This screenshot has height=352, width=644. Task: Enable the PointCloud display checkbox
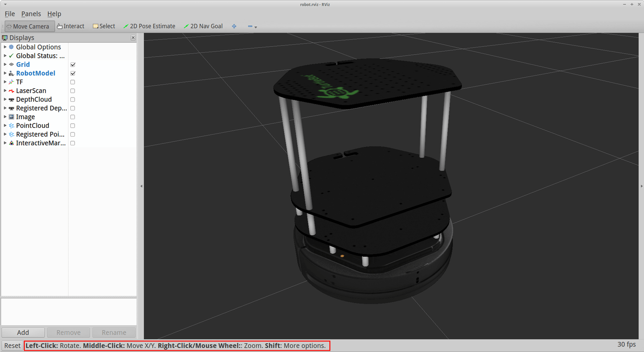pyautogui.click(x=73, y=126)
